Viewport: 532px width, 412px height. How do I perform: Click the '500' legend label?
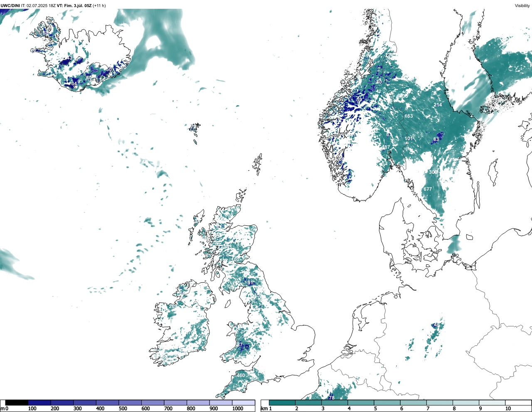click(123, 409)
